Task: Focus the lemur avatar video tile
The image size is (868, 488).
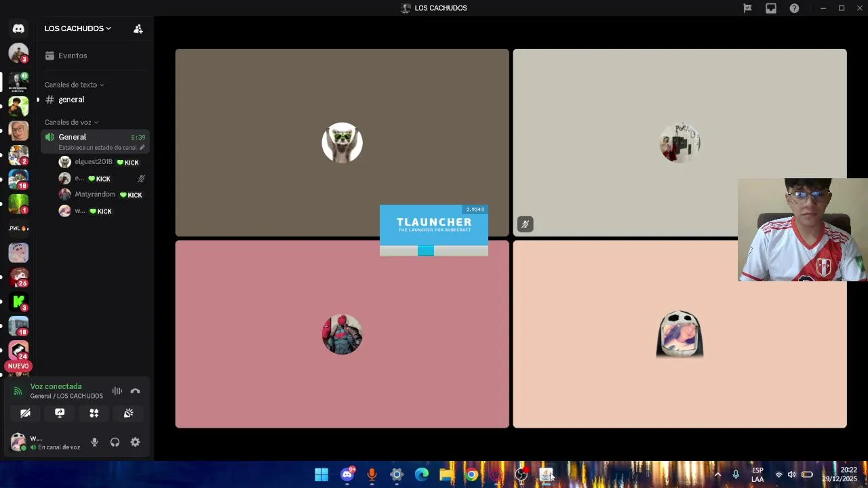Action: pyautogui.click(x=342, y=142)
